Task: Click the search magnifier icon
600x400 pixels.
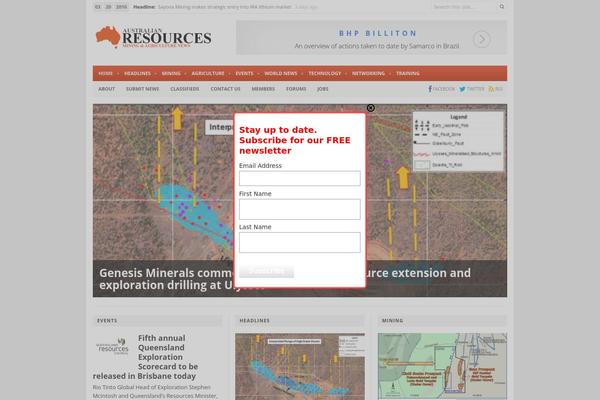Action: [501, 6]
